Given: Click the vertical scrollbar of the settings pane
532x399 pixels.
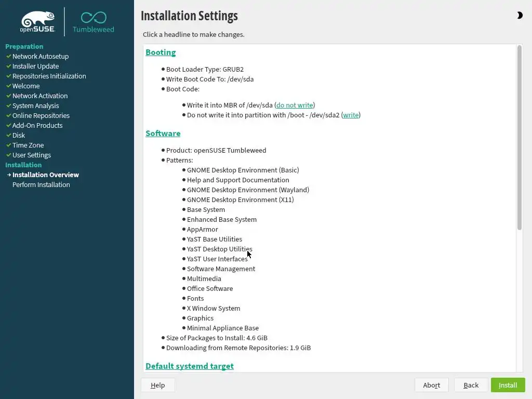Looking at the screenshot, I should coord(519,138).
